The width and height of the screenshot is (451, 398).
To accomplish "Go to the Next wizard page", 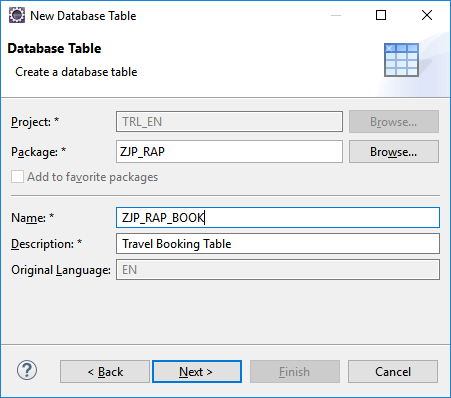I will point(197,371).
